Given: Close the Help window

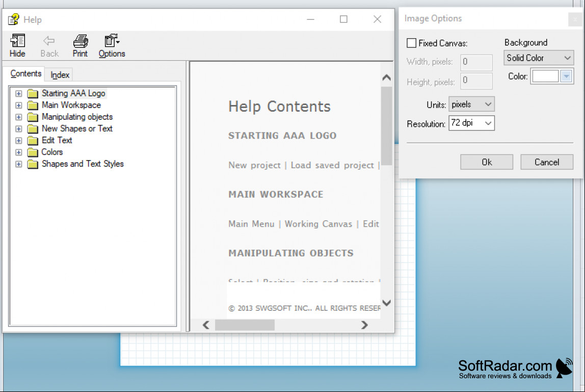Looking at the screenshot, I should coord(377,19).
